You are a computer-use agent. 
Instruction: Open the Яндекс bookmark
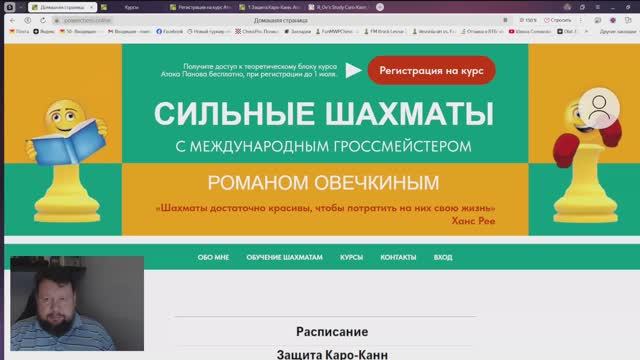(x=44, y=31)
